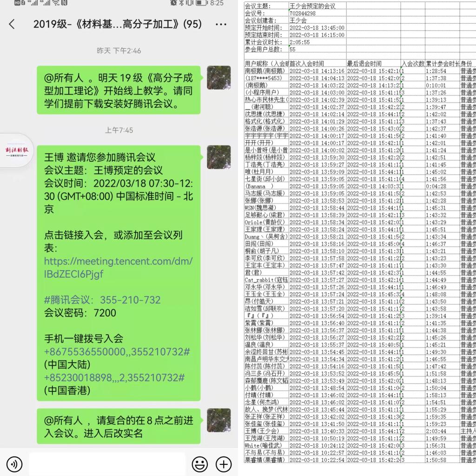Open the meeting.tencent.com meeting link
The height and width of the screenshot is (476, 476).
(x=119, y=267)
